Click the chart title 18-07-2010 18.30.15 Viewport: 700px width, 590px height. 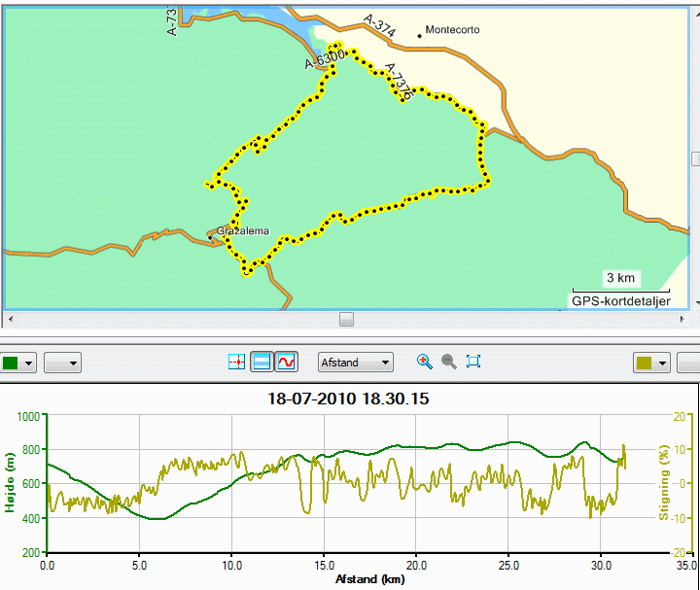[x=348, y=399]
